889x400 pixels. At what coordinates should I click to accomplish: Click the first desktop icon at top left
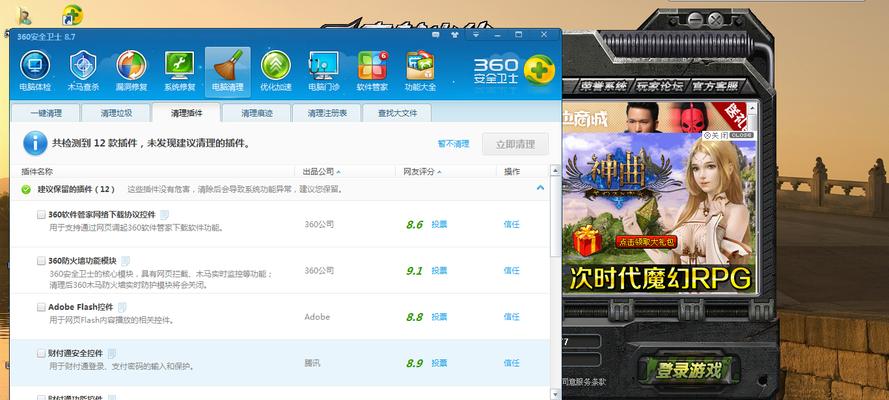coord(24,16)
